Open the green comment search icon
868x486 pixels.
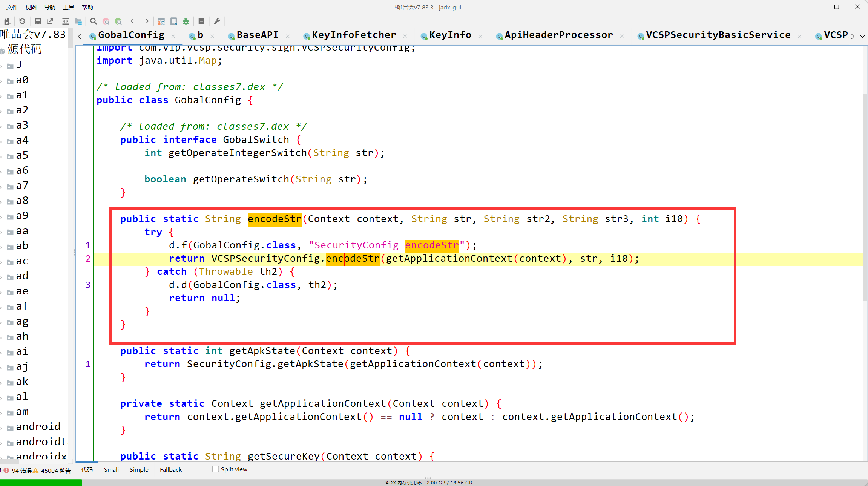pyautogui.click(x=118, y=21)
